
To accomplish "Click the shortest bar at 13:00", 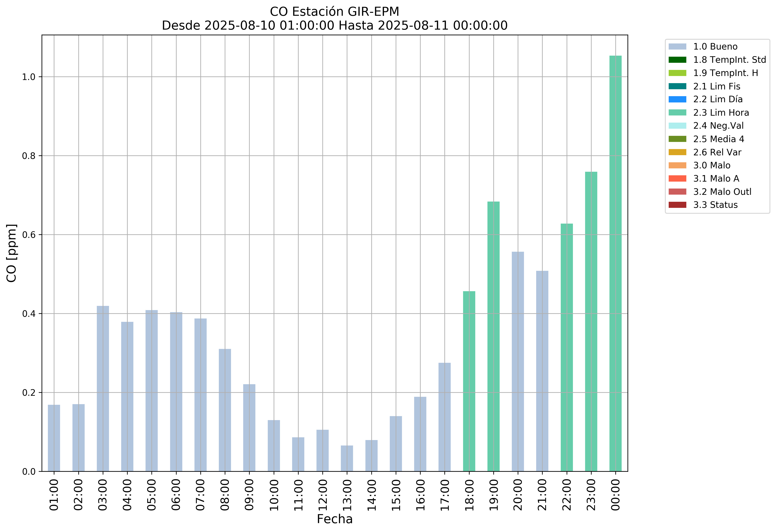I will point(347,458).
